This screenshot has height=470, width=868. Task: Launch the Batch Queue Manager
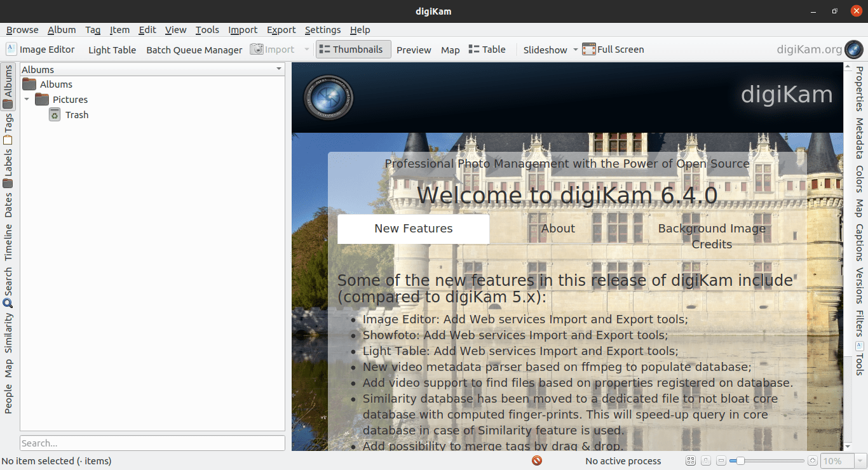[194, 50]
